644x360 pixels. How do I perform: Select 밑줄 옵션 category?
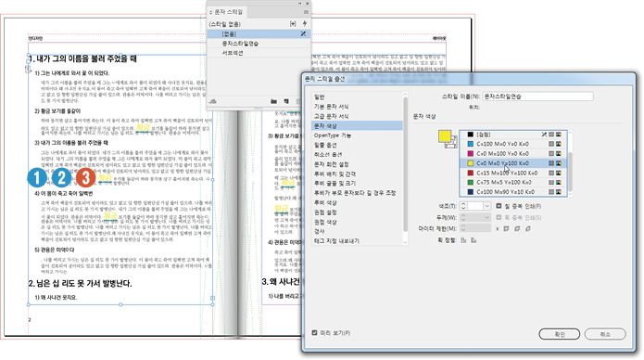point(357,145)
